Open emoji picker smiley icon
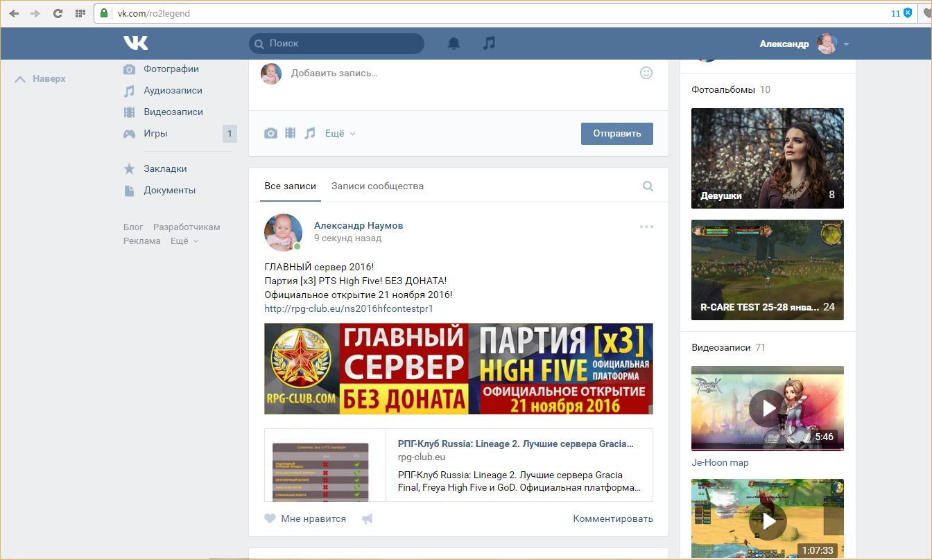This screenshot has height=560, width=932. pos(646,73)
